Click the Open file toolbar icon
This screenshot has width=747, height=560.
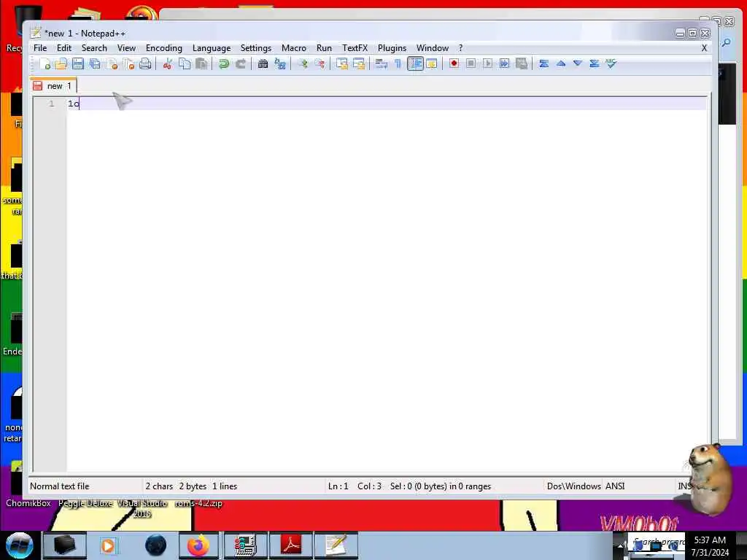pyautogui.click(x=61, y=63)
